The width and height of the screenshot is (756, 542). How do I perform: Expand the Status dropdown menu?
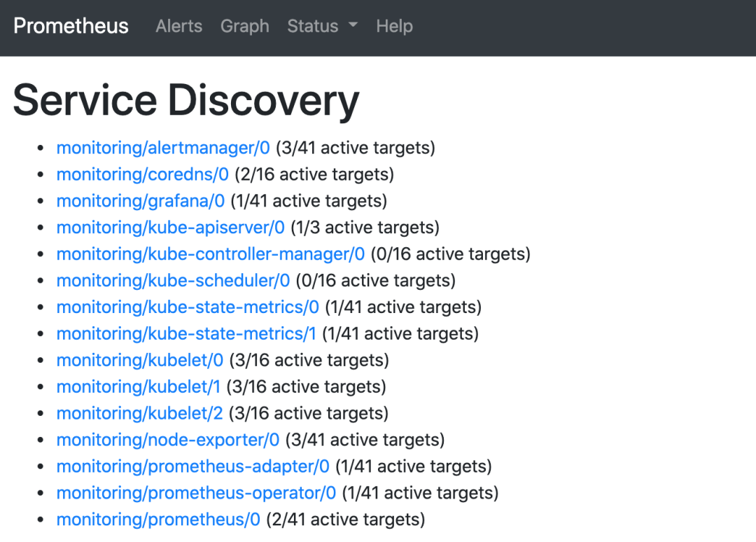pyautogui.click(x=323, y=26)
